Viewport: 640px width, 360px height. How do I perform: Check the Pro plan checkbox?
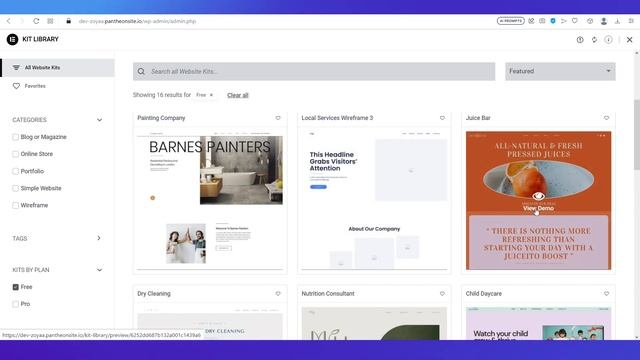click(16, 304)
